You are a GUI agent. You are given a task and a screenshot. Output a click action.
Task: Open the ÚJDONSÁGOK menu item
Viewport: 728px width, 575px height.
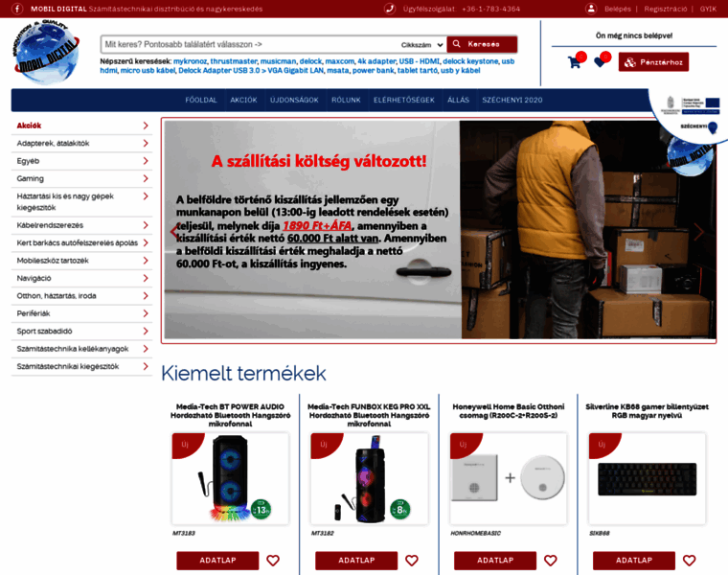[294, 100]
